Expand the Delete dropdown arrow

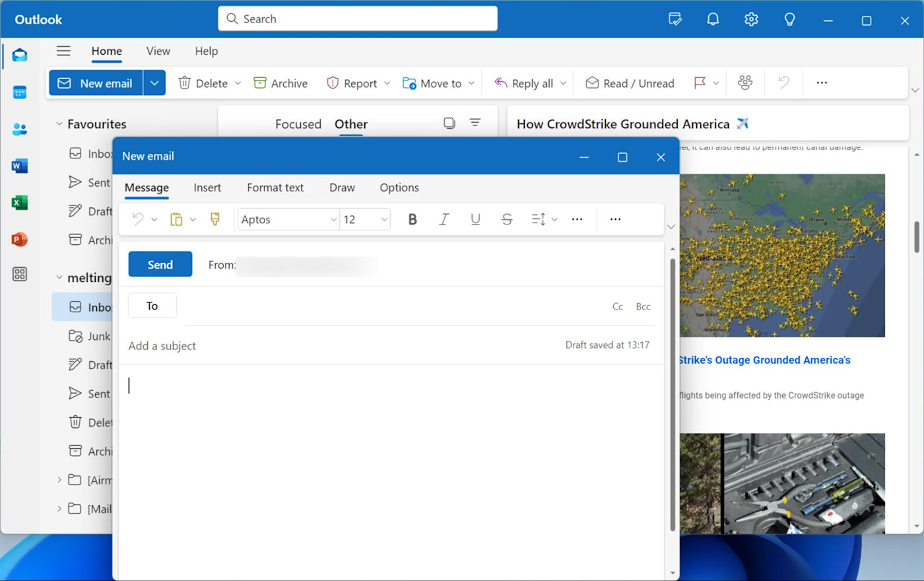(x=238, y=83)
